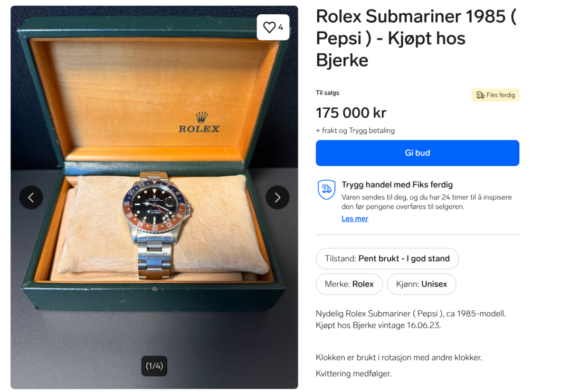
Task: Select the Tilstand: Pent brukt chip
Action: click(387, 259)
